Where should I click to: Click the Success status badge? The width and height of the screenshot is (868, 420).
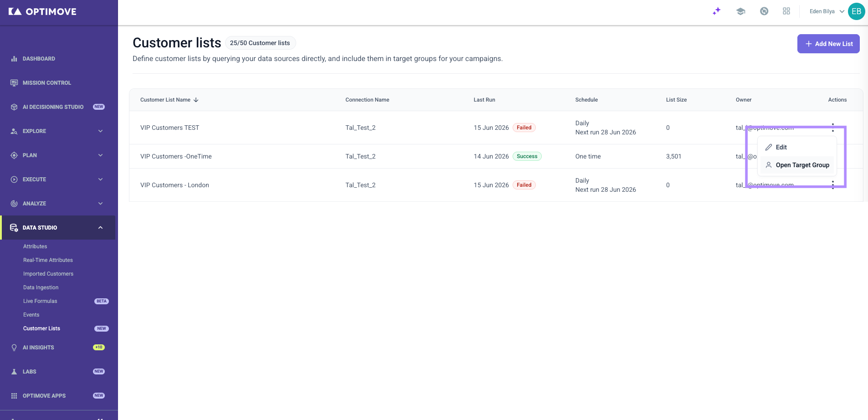coord(527,156)
